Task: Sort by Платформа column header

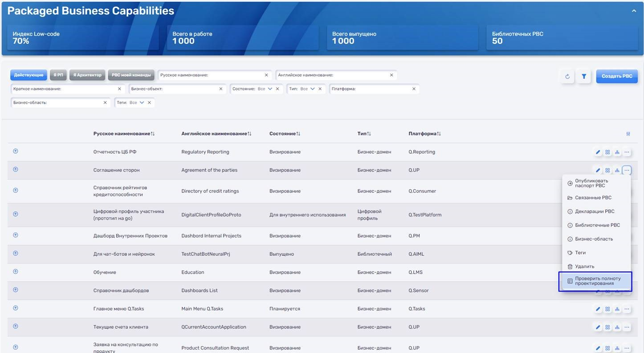Action: coord(424,134)
